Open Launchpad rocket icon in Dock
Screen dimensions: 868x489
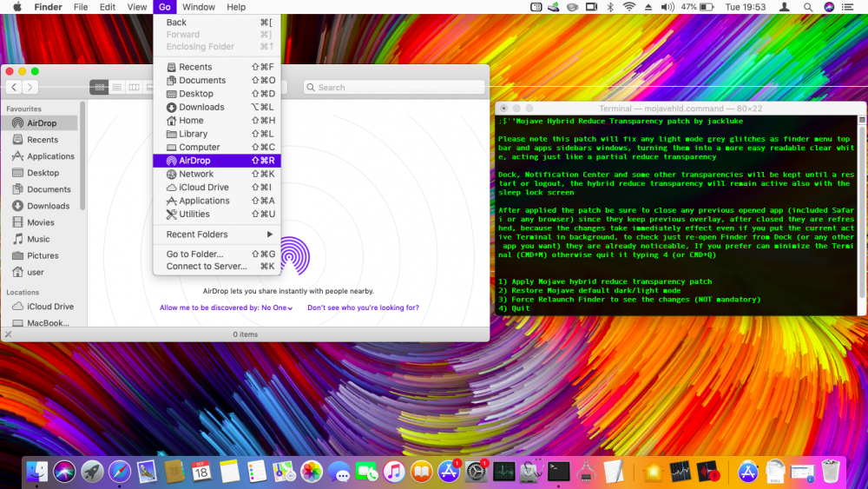(x=92, y=472)
